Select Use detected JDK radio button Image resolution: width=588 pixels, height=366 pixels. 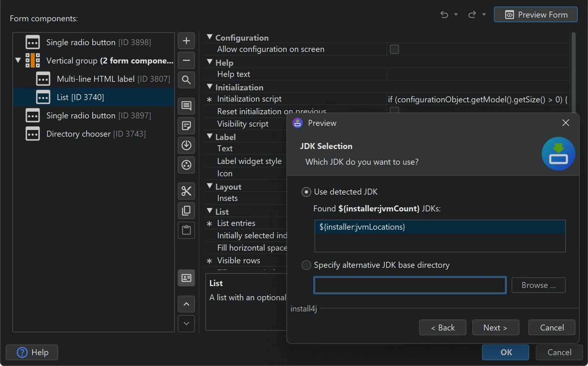point(306,192)
